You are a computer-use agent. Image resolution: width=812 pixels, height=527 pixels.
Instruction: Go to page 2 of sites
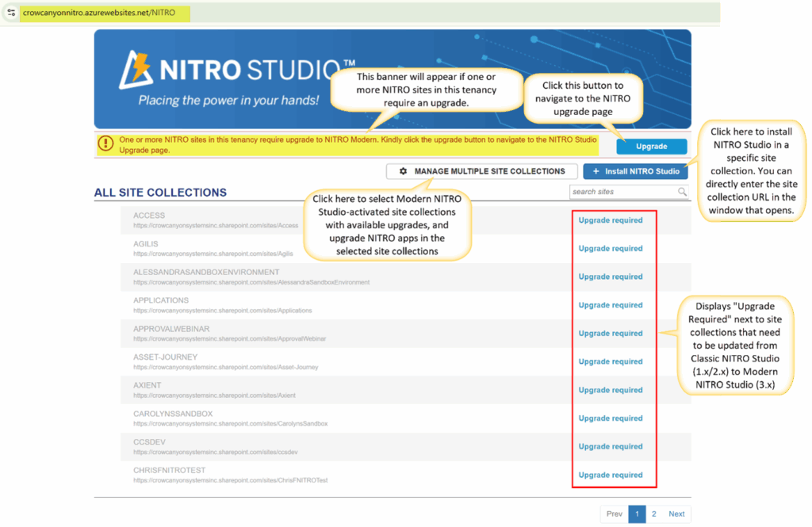pos(654,514)
